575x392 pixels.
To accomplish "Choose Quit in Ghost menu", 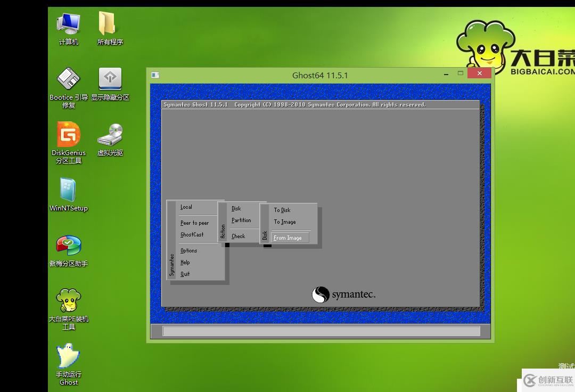I will [185, 274].
